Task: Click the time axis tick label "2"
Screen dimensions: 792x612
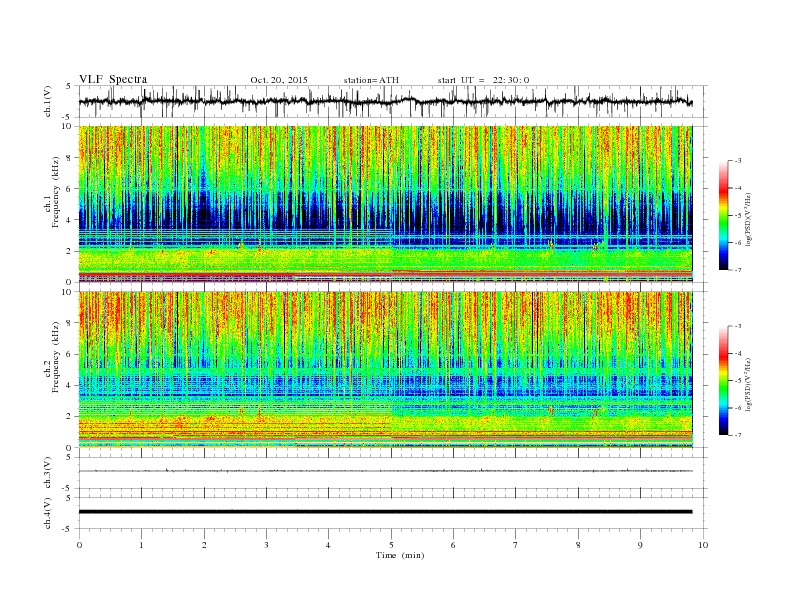Action: coord(204,545)
